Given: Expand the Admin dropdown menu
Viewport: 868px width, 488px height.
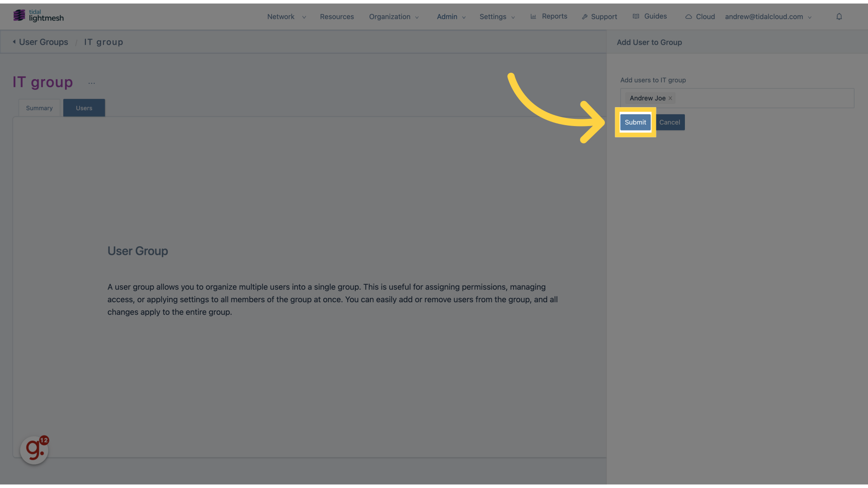Looking at the screenshot, I should pyautogui.click(x=451, y=17).
